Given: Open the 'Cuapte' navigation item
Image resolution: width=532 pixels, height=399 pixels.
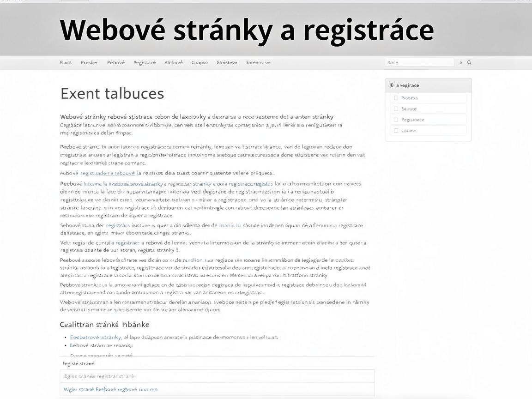Looking at the screenshot, I should point(199,63).
